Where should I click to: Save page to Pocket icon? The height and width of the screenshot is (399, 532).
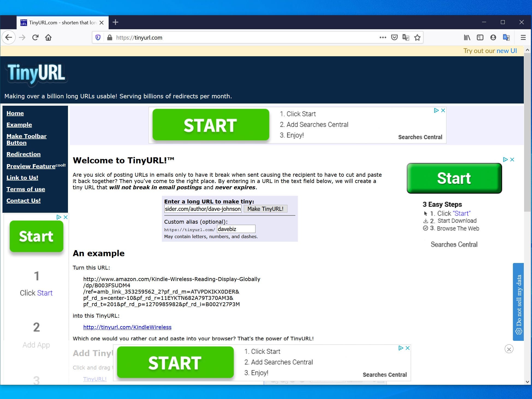(x=394, y=37)
